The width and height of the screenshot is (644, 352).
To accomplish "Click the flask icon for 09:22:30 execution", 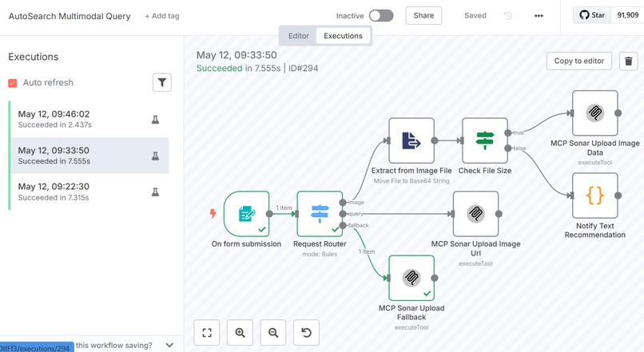I will click(155, 192).
